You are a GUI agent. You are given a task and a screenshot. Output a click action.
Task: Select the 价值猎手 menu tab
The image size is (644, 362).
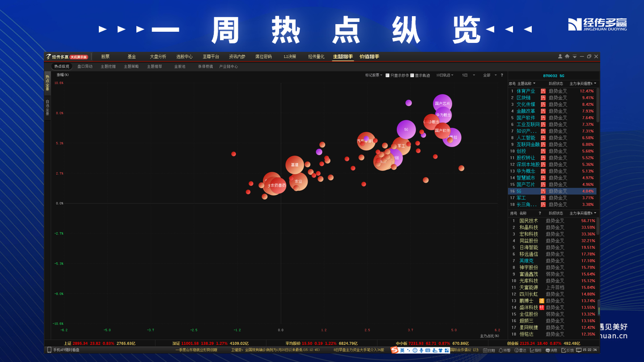pos(369,57)
